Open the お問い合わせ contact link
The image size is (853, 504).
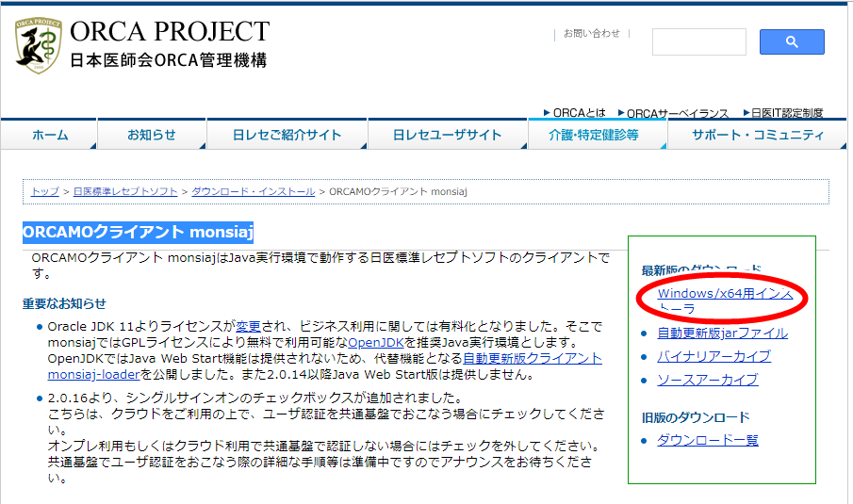click(x=591, y=33)
